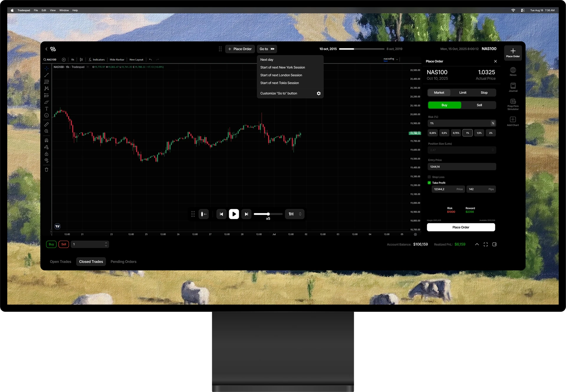Select the Fibonacci retracement tool

coord(47,82)
